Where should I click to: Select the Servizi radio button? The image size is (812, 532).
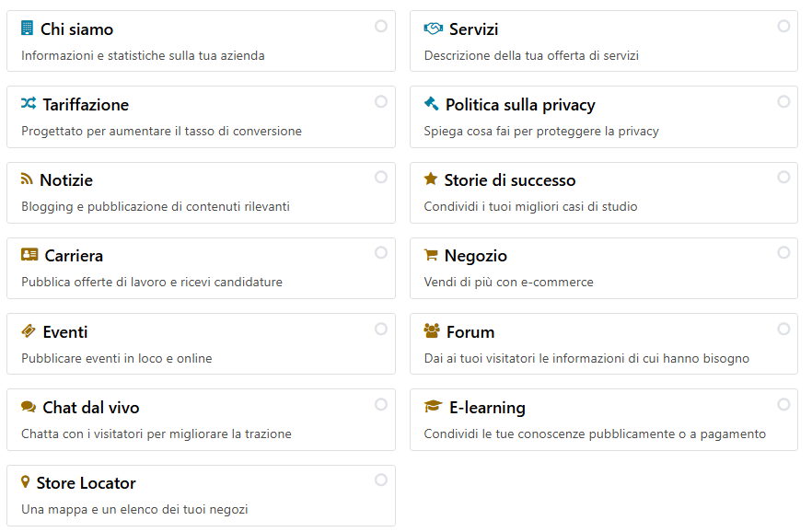pos(784,26)
